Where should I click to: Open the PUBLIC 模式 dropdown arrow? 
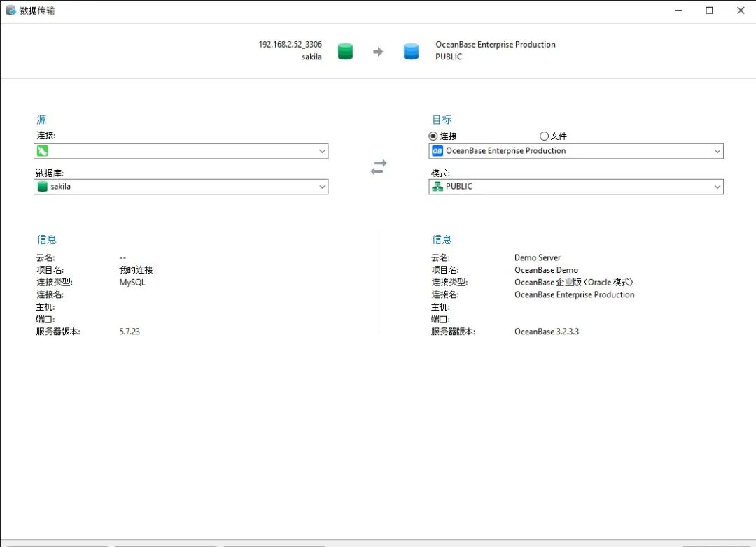tap(717, 187)
